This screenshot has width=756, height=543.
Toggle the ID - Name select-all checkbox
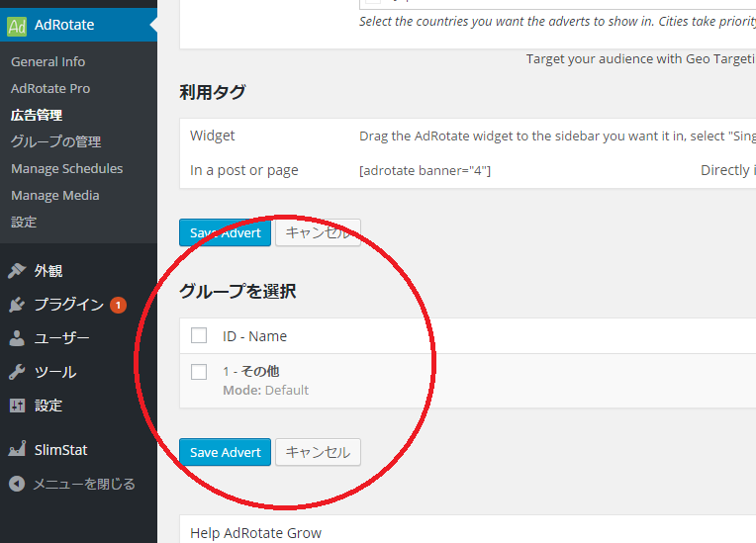coord(199,335)
